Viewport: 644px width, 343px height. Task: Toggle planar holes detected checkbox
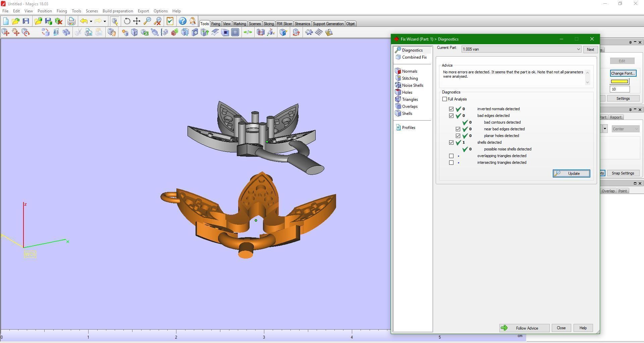(458, 136)
